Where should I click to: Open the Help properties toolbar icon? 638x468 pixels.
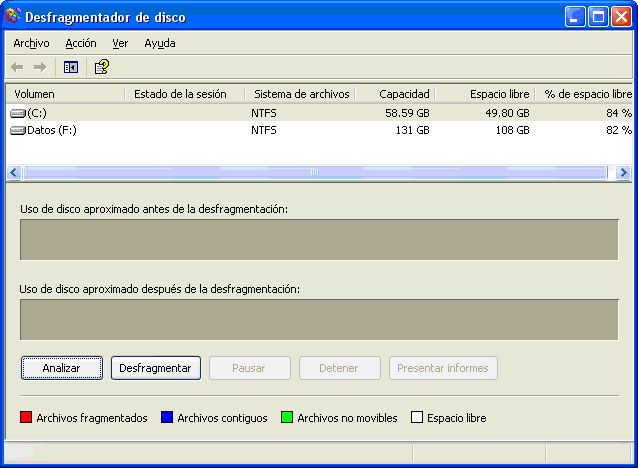pyautogui.click(x=102, y=67)
